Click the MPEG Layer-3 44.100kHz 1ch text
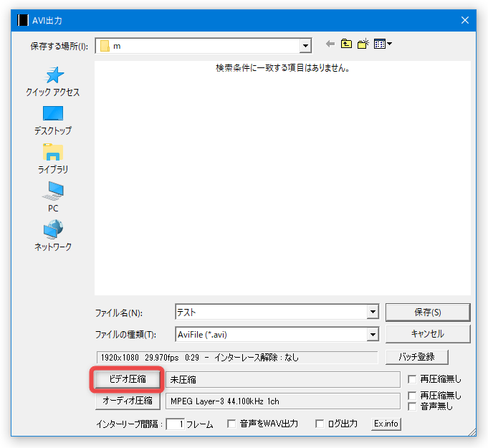The width and height of the screenshot is (488, 448). coord(225,401)
